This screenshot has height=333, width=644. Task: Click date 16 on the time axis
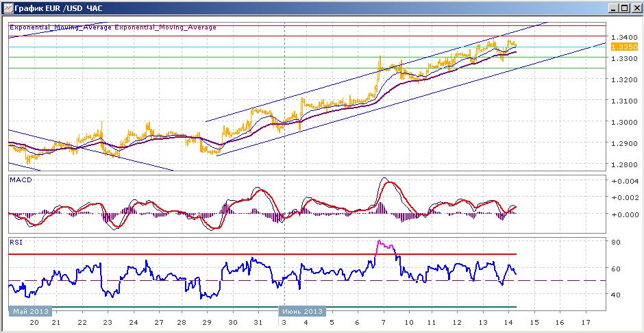(560, 322)
